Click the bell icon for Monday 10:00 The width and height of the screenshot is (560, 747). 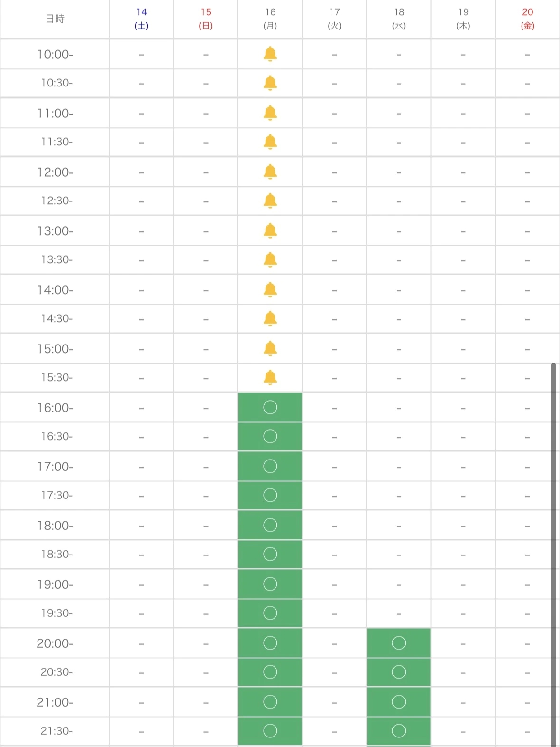pos(270,54)
